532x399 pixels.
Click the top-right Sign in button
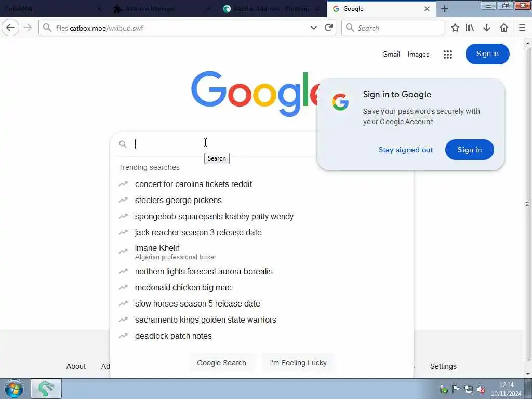(x=487, y=54)
